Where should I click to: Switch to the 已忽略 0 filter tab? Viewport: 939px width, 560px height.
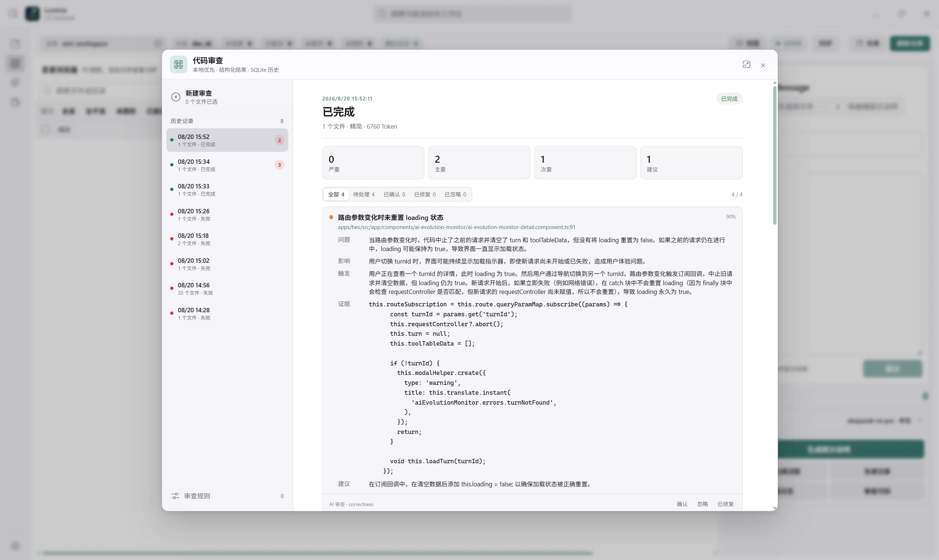pyautogui.click(x=455, y=194)
